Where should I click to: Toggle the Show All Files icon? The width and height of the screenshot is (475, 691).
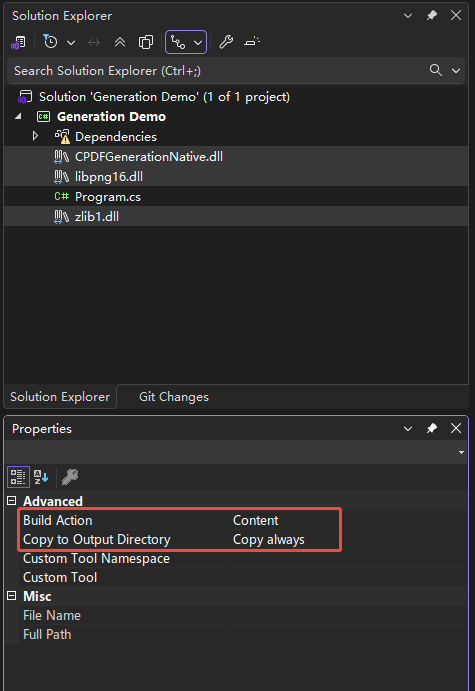pos(146,42)
